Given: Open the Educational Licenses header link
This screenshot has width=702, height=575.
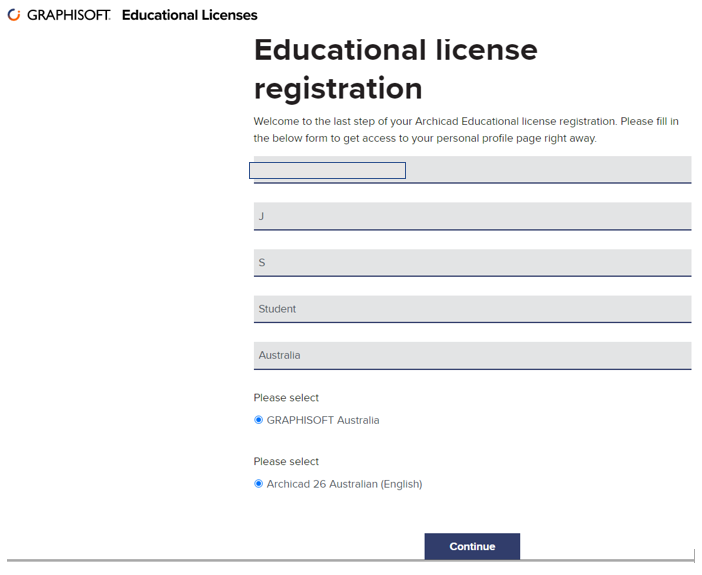Looking at the screenshot, I should 189,15.
